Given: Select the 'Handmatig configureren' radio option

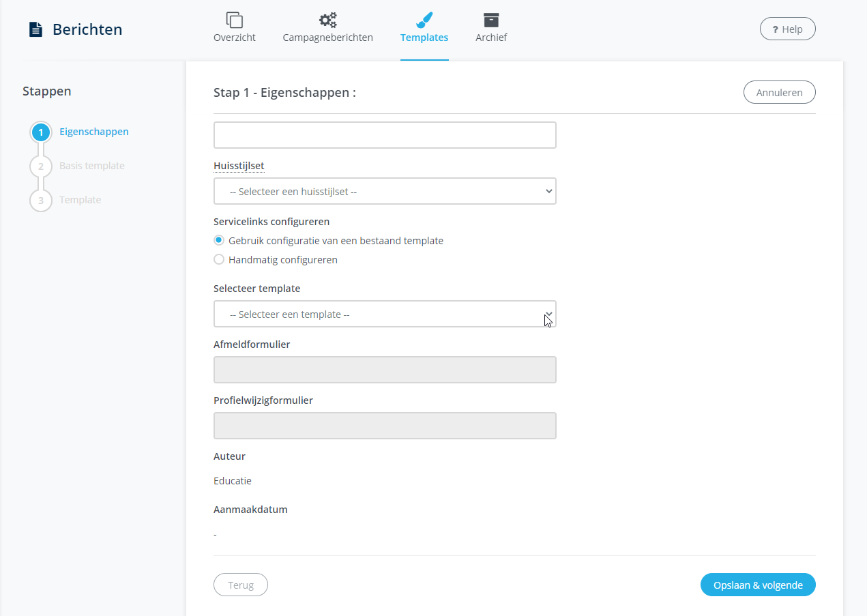Looking at the screenshot, I should tap(219, 260).
